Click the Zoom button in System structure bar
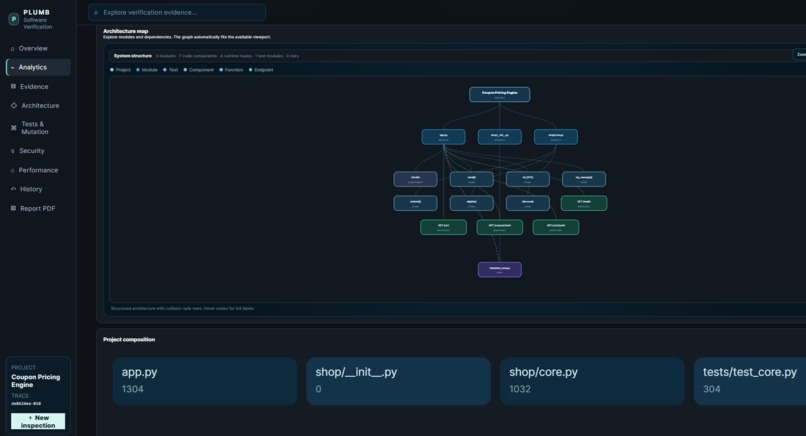Image resolution: width=806 pixels, height=436 pixels. click(800, 54)
